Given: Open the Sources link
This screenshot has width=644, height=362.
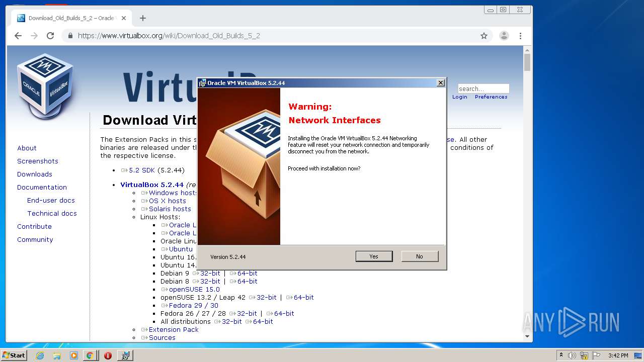Looking at the screenshot, I should point(158,338).
